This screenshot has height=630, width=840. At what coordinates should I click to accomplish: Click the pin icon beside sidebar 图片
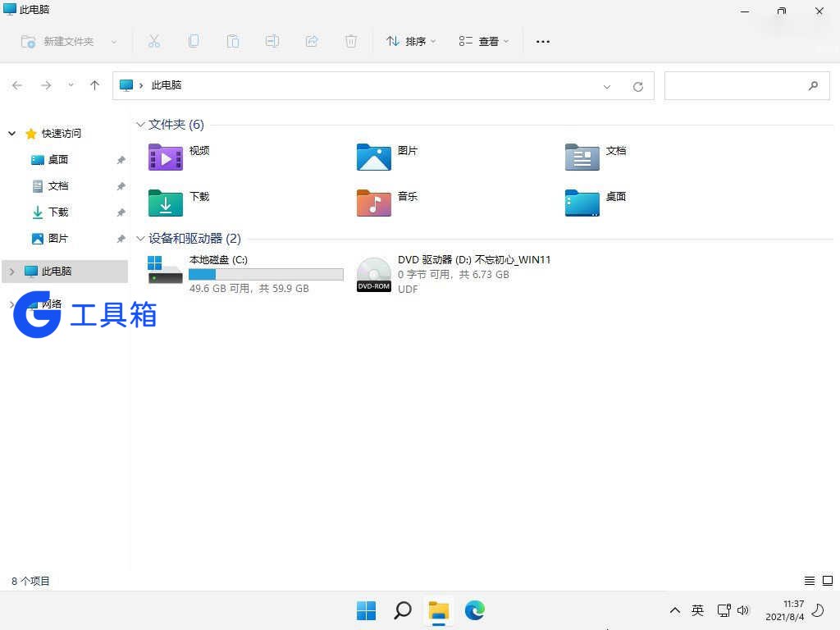tap(121, 239)
